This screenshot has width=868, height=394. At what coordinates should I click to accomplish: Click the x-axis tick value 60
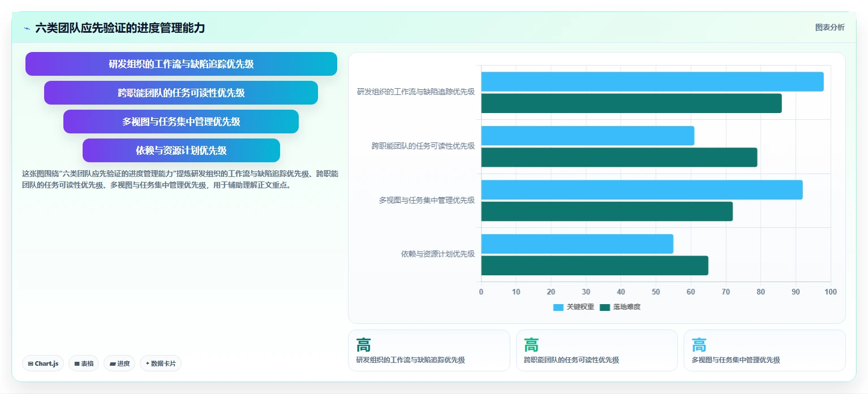[x=691, y=292]
